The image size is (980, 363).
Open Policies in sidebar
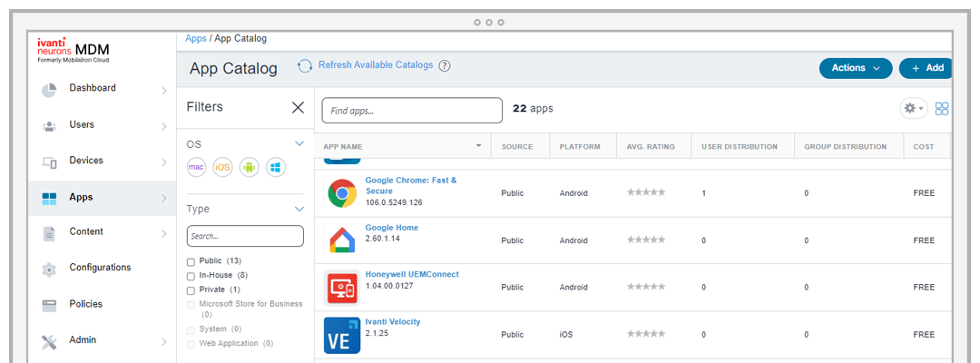point(85,304)
